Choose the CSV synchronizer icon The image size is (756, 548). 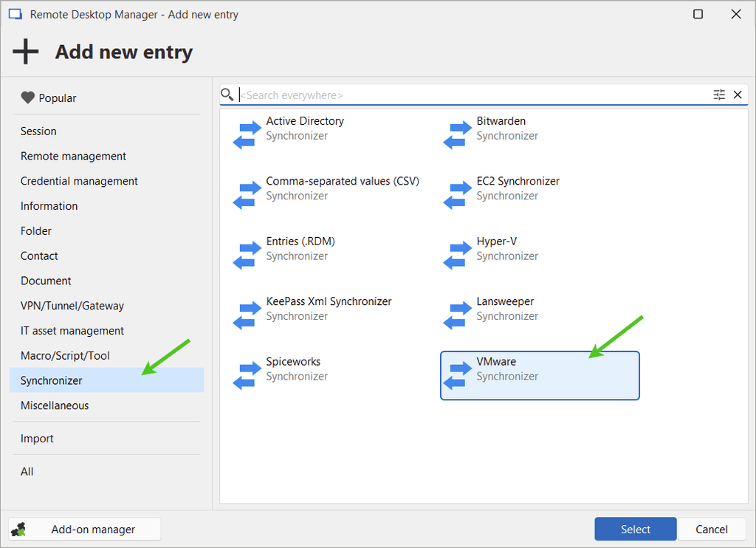tap(247, 194)
